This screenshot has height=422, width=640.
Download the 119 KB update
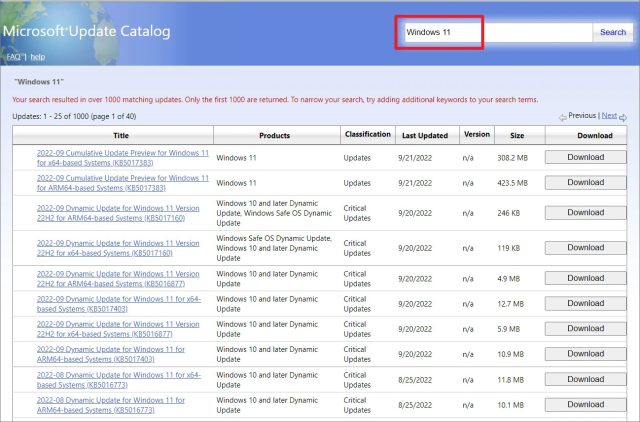(585, 248)
